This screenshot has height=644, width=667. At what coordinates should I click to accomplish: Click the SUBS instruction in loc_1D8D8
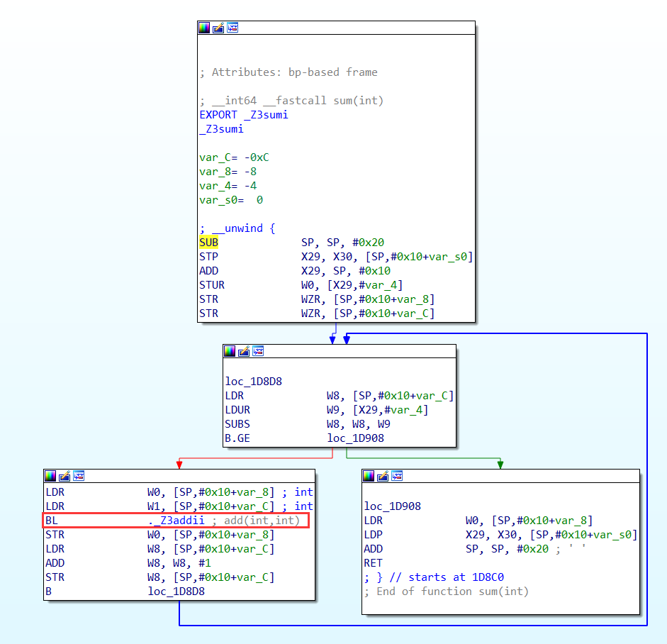click(237, 424)
